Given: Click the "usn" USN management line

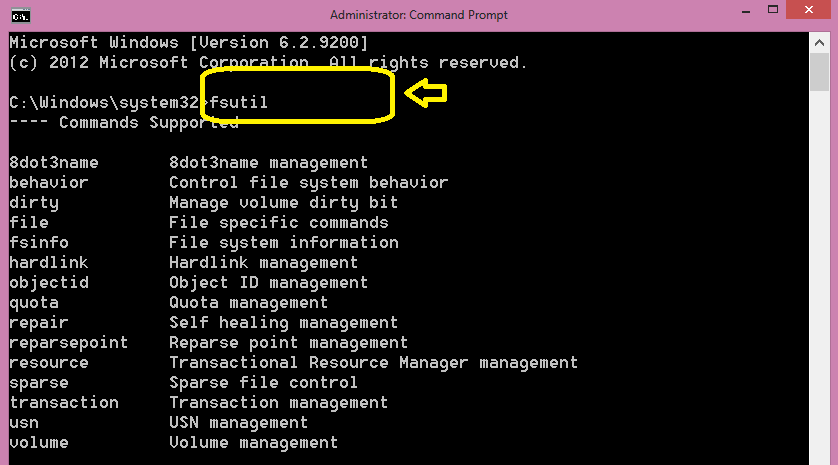Looking at the screenshot, I should point(24,422).
